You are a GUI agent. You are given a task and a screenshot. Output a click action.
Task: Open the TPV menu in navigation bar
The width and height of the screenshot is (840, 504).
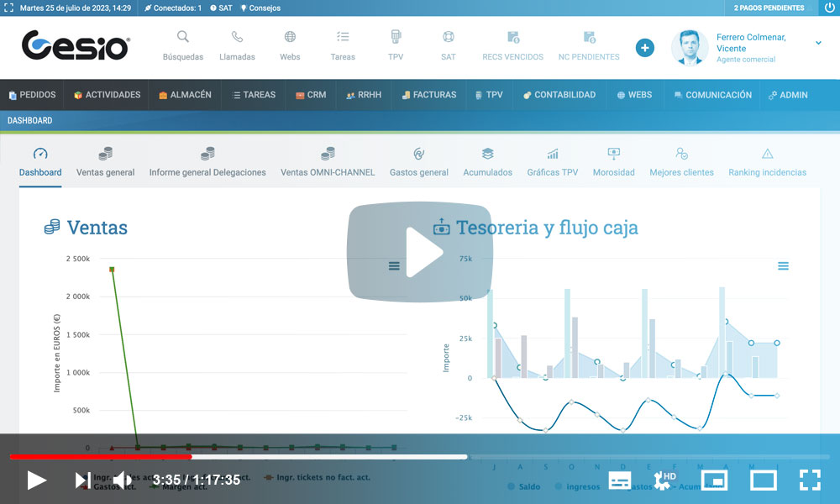(x=489, y=95)
